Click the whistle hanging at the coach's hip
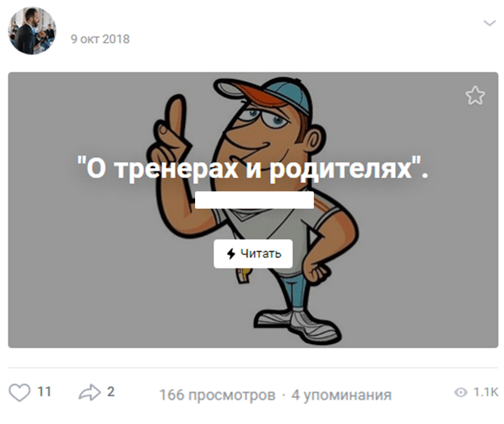Screen dimensions: 504x424 click(x=243, y=276)
